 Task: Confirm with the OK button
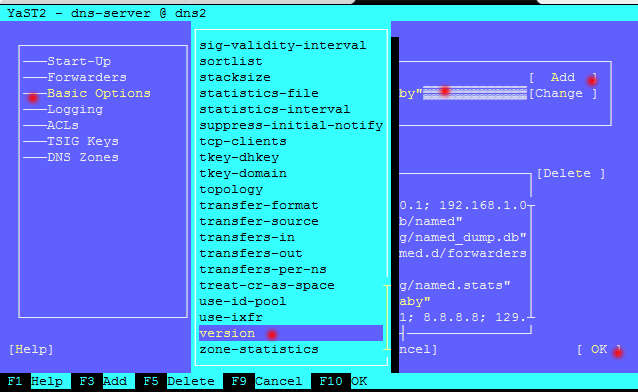(x=599, y=349)
